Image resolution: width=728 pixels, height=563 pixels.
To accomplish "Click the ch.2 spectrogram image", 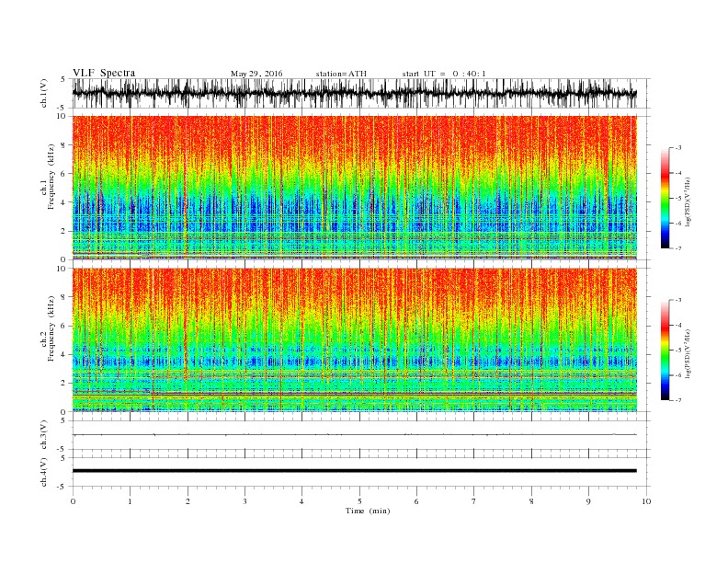I will tap(355, 340).
